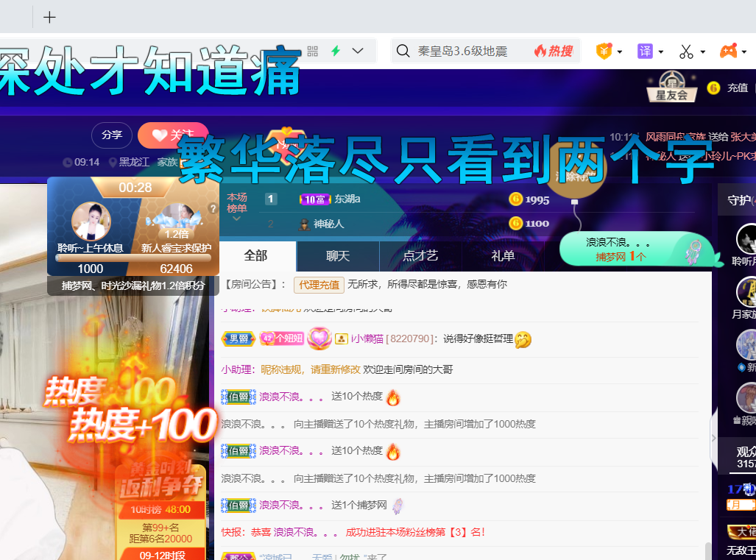Screen dimensions: 756x560
Task: Click the pink heart gem icon in chat
Action: 319,339
